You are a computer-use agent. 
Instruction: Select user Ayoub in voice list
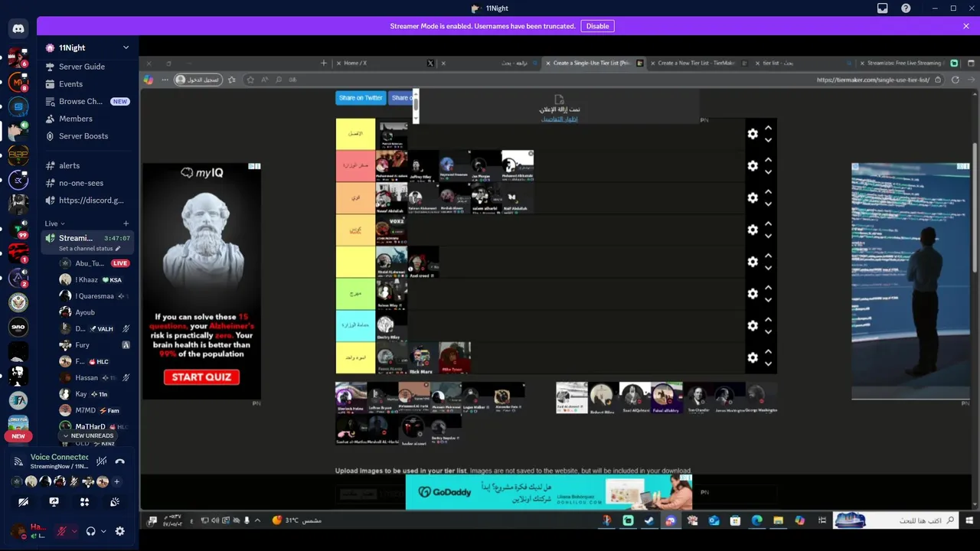(x=94, y=312)
